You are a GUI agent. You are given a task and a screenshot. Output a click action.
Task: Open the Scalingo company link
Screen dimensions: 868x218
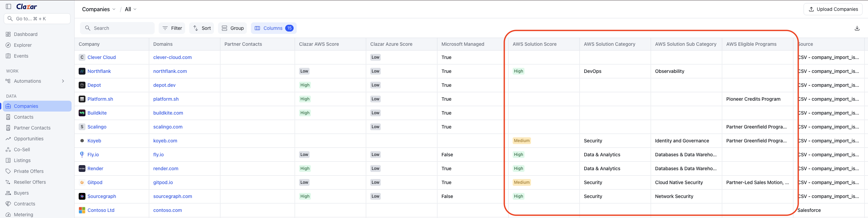(97, 127)
